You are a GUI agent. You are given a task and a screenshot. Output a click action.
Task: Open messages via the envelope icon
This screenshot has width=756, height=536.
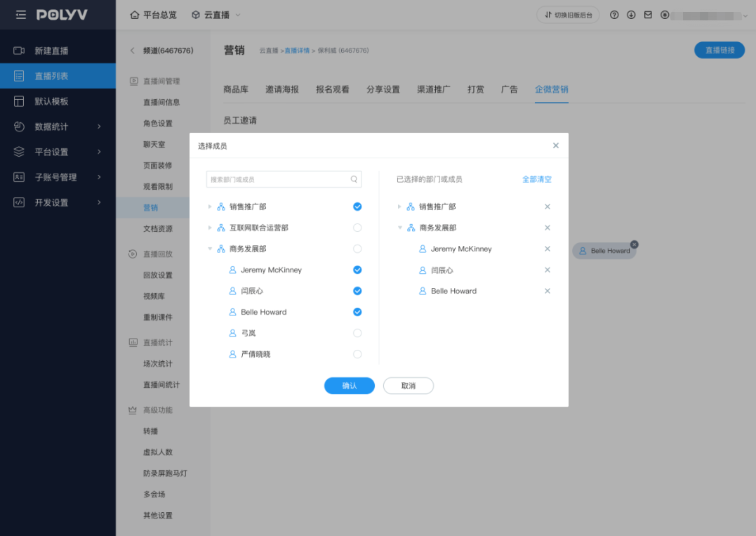coord(649,14)
